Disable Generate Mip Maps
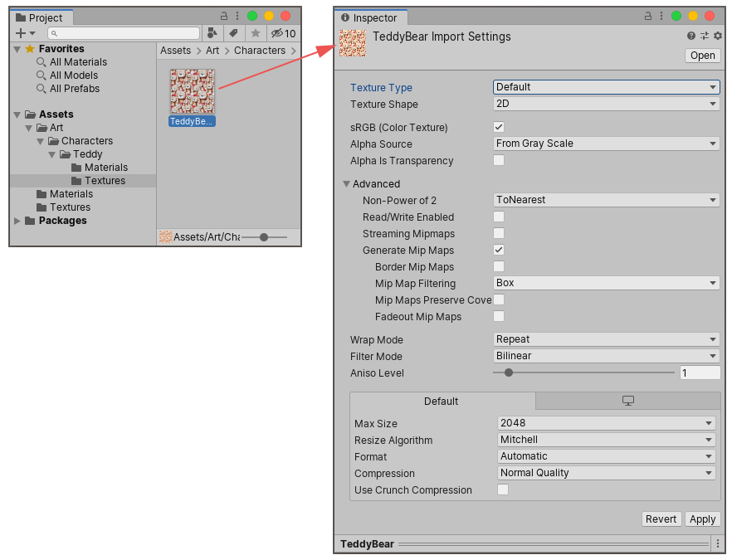Screen dimensions: 732x560 500,250
